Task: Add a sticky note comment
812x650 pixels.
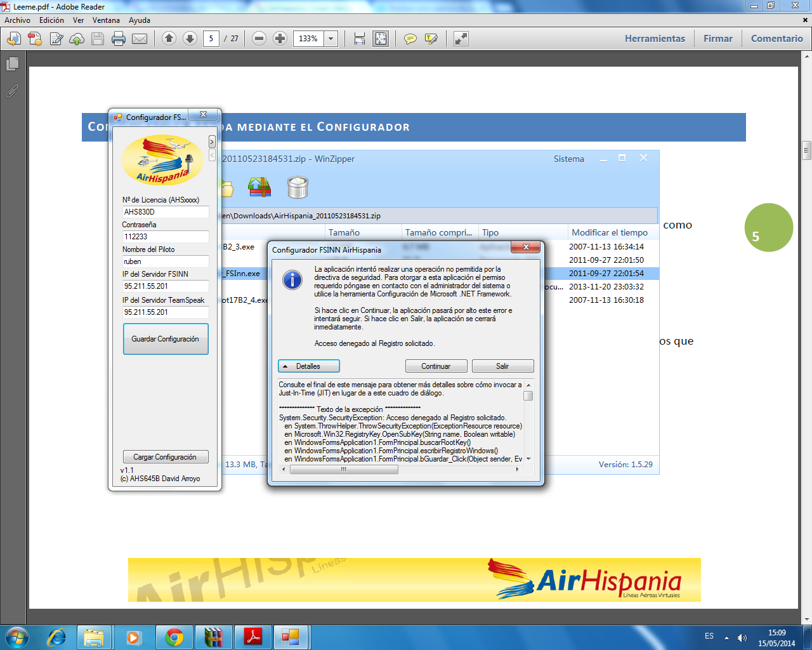Action: click(410, 39)
